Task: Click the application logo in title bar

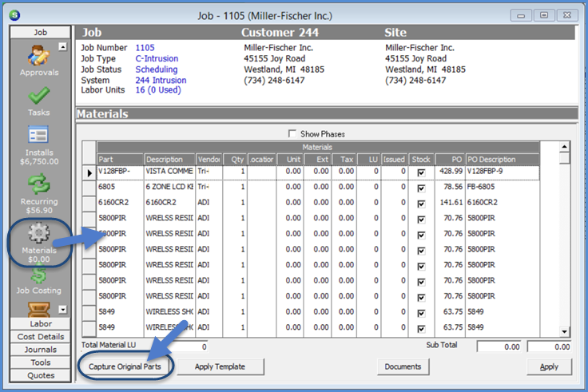Action: click(14, 15)
